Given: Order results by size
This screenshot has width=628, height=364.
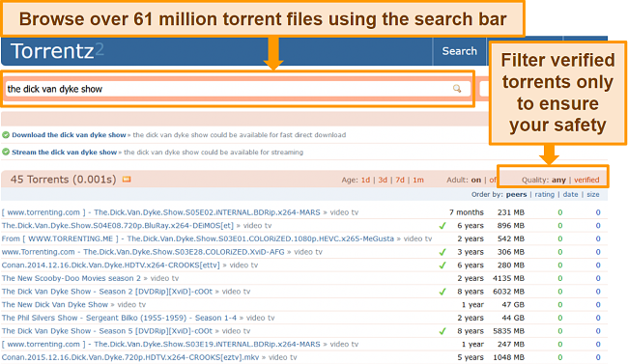Looking at the screenshot, I should (x=593, y=195).
